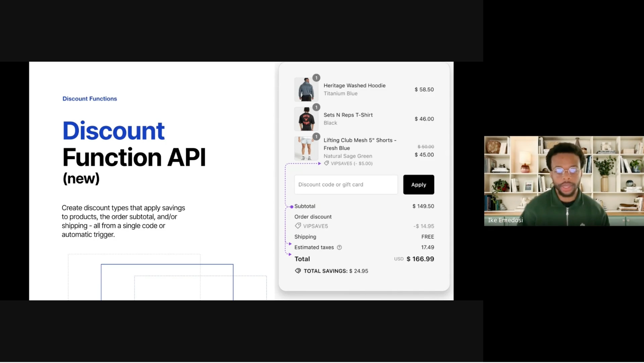The width and height of the screenshot is (644, 363).
Task: Click the Sets N Reps T-Shirt product name
Action: tap(348, 115)
